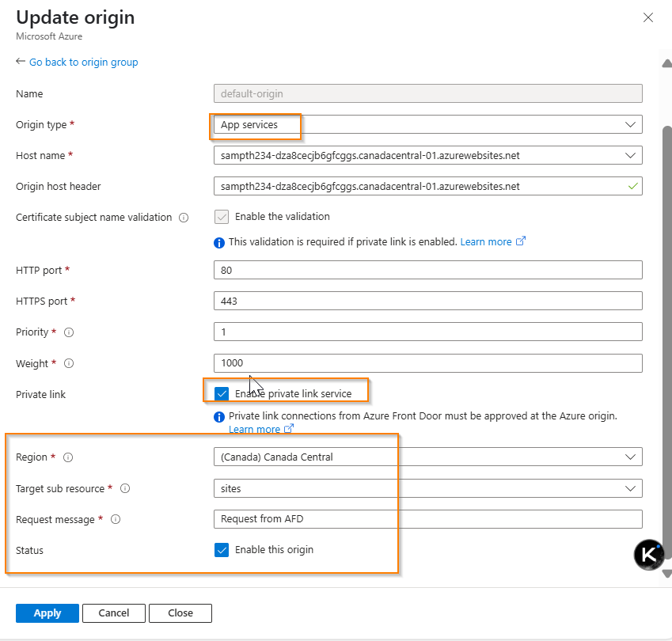
Task: Click the info icon next to Target sub resource
Action: 124,488
